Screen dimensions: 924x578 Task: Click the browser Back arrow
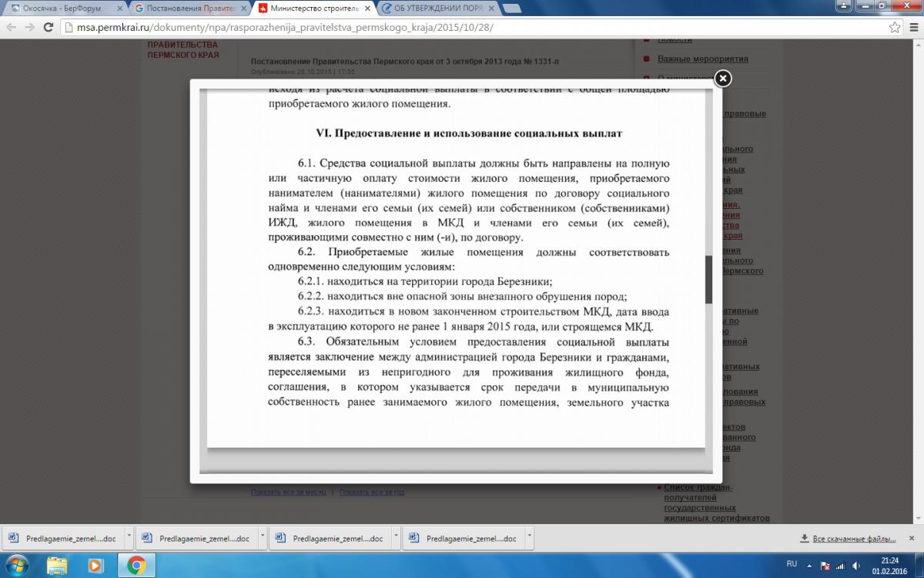coord(11,27)
